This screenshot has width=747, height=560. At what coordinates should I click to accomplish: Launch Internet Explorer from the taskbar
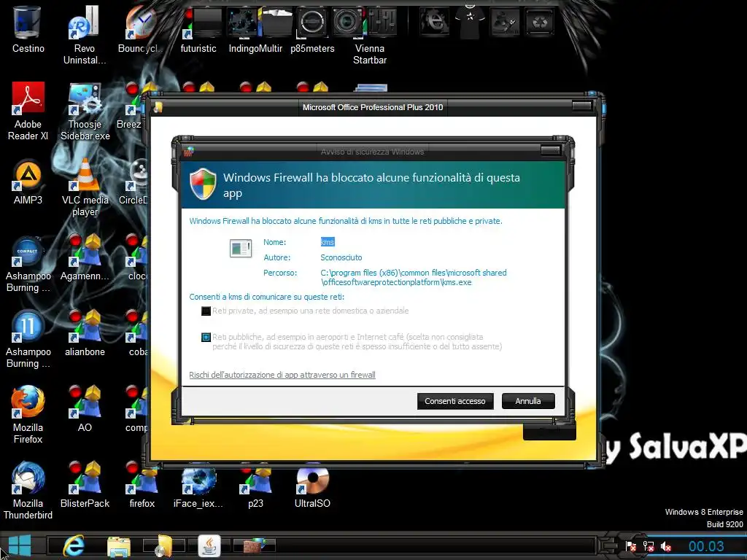(74, 545)
